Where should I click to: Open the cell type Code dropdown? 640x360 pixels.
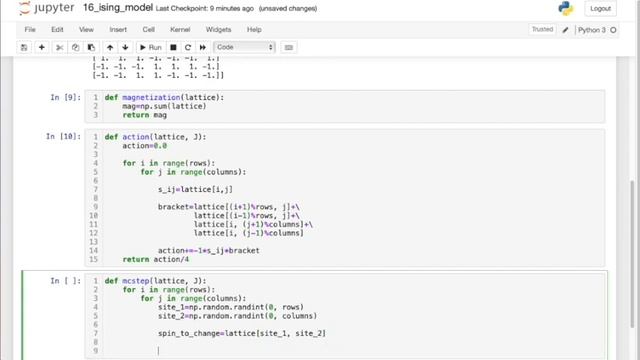[x=244, y=47]
